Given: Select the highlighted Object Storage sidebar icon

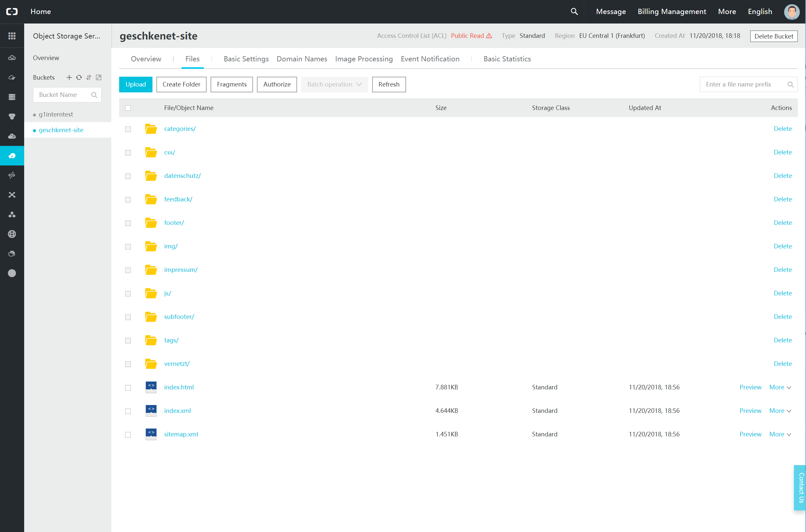Looking at the screenshot, I should (12, 156).
